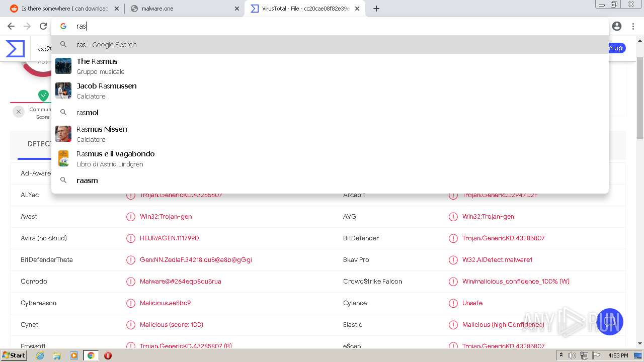The height and width of the screenshot is (362, 644).
Task: Select 'Win32:Trojan-gen' result for Avast
Action: point(166,217)
